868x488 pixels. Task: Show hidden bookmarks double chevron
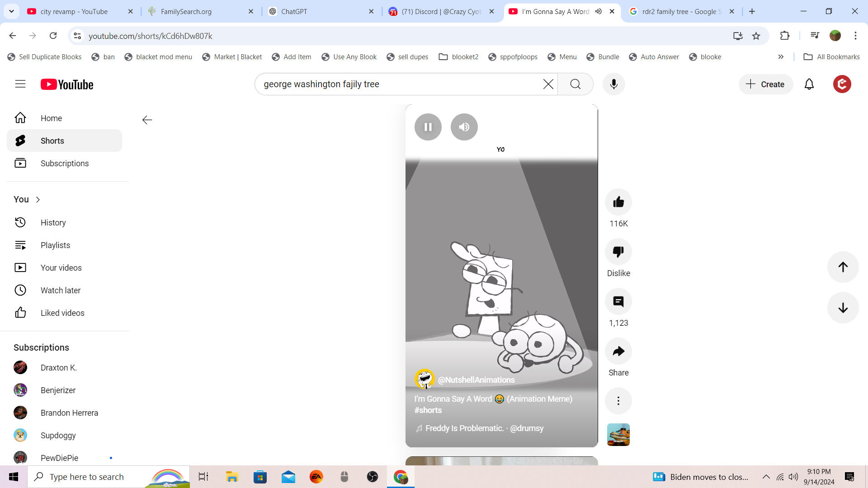coord(781,57)
